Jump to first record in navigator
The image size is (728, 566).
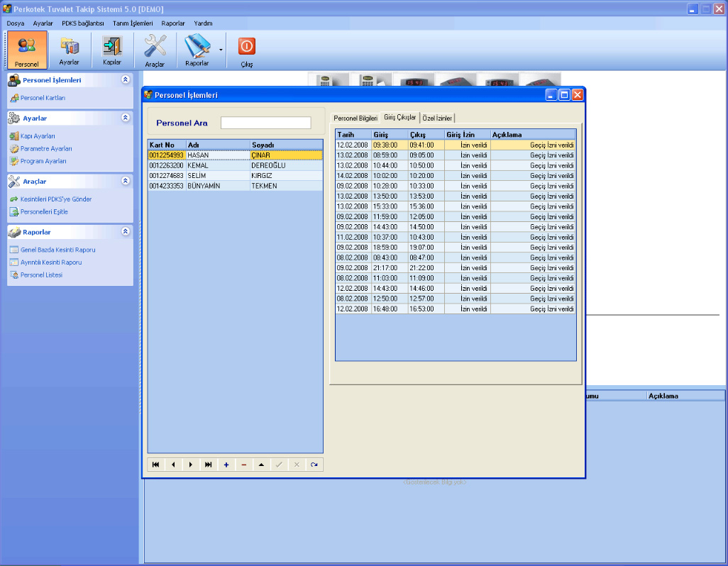155,465
